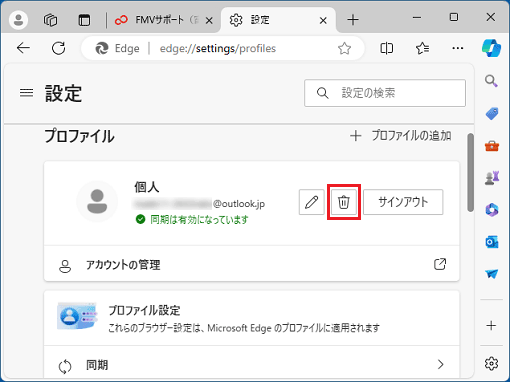510x382 pixels.
Task: Open the browser profile avatar menu
Action: tap(18, 20)
